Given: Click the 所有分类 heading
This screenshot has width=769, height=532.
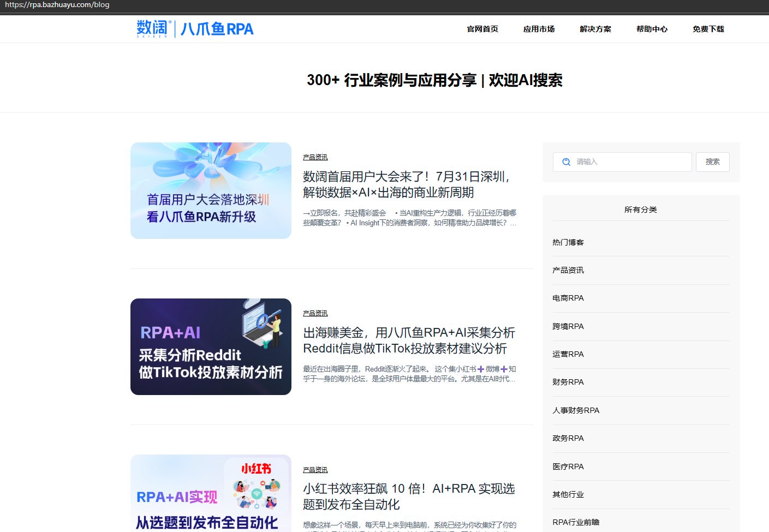Looking at the screenshot, I should point(641,210).
